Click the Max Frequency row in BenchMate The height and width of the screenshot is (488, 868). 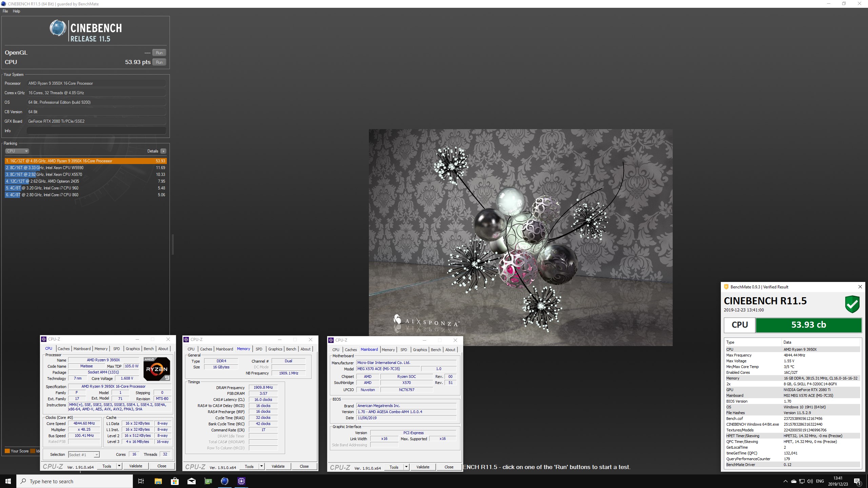pos(793,355)
